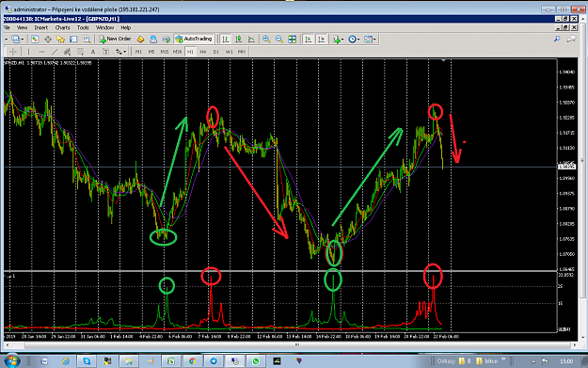588x368 pixels.
Task: Open the search magnifier in the toolbar
Action: pos(557,39)
